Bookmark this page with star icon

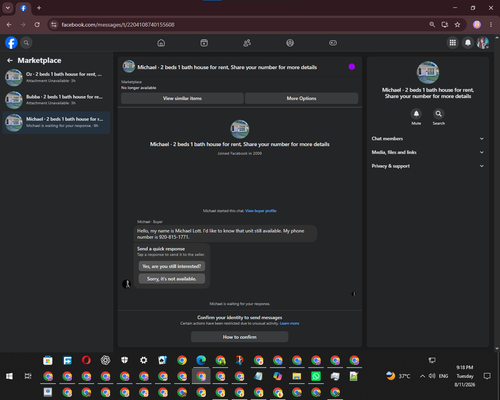[458, 25]
